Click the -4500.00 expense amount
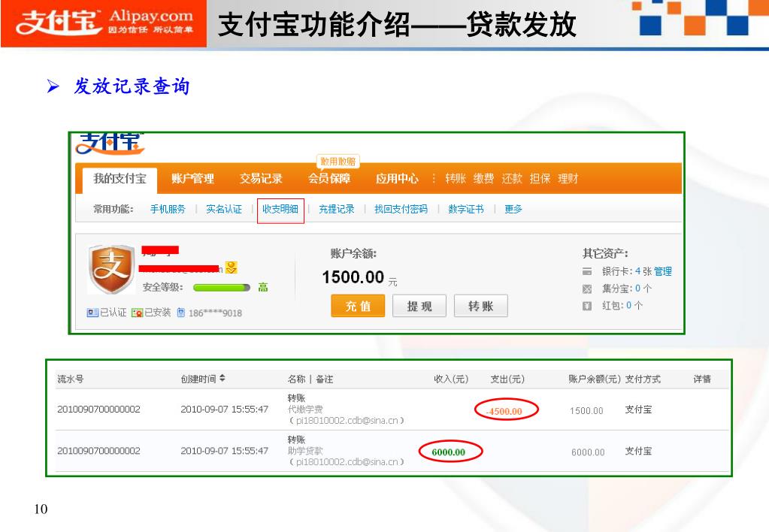Image resolution: width=769 pixels, height=532 pixels. point(504,411)
